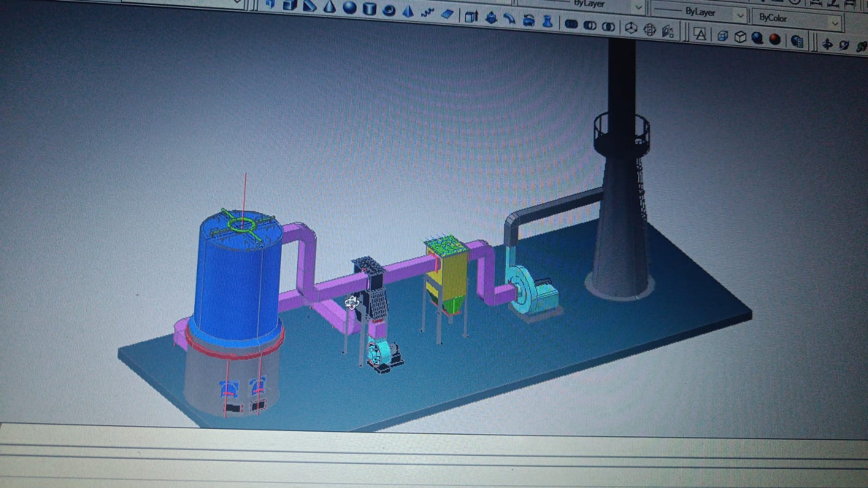Select the Torus solid tool

[x=389, y=10]
